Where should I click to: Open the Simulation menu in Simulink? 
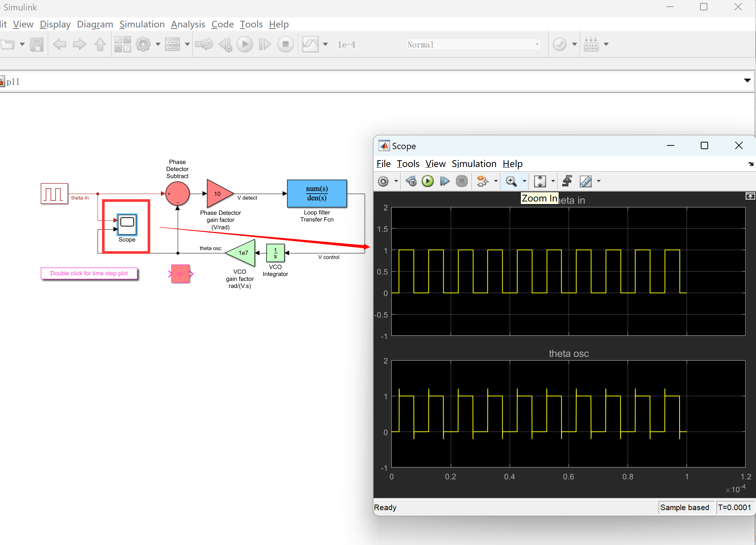coord(142,24)
